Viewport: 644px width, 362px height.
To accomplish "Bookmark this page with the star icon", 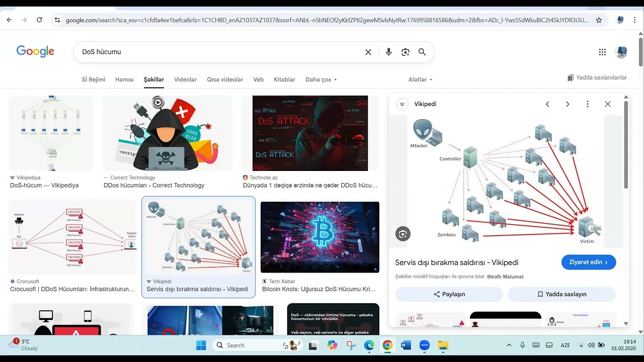I will (x=599, y=20).
